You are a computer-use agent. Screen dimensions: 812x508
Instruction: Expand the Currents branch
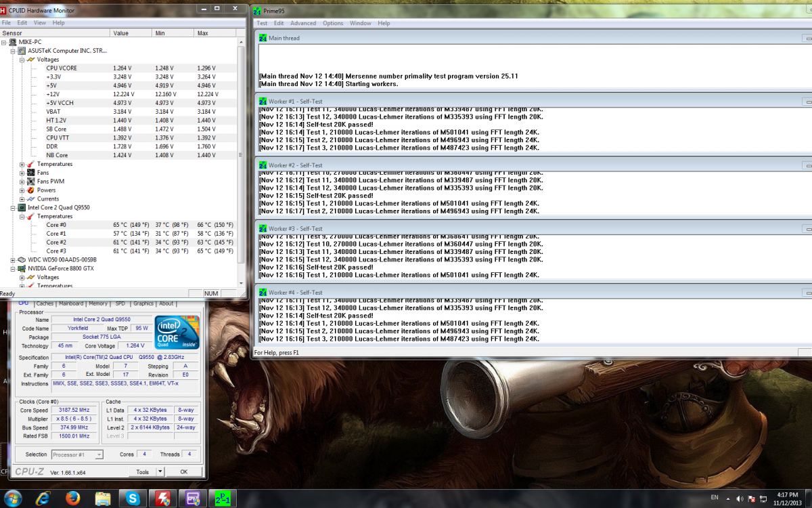pyautogui.click(x=22, y=199)
